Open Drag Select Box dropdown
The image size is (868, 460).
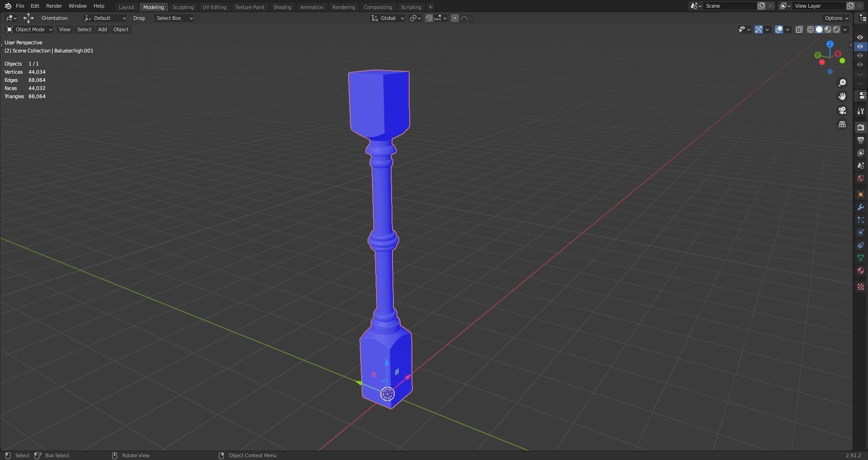pyautogui.click(x=174, y=18)
